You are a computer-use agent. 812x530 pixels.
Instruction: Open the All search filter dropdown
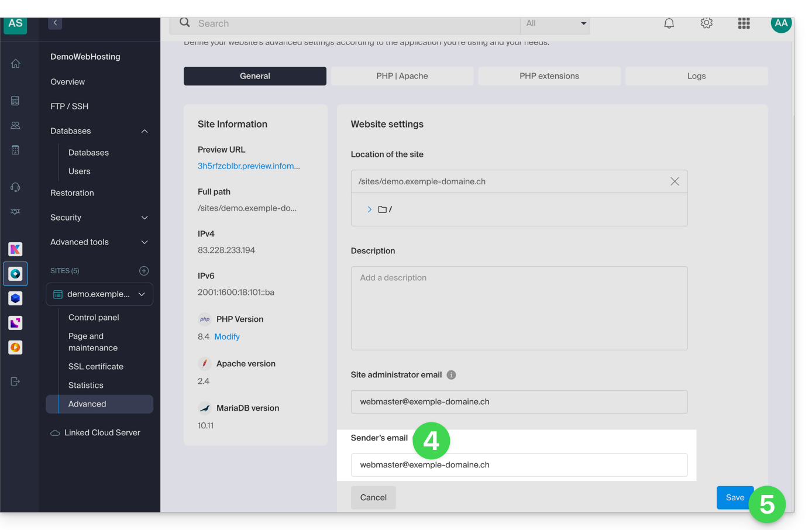tap(555, 23)
